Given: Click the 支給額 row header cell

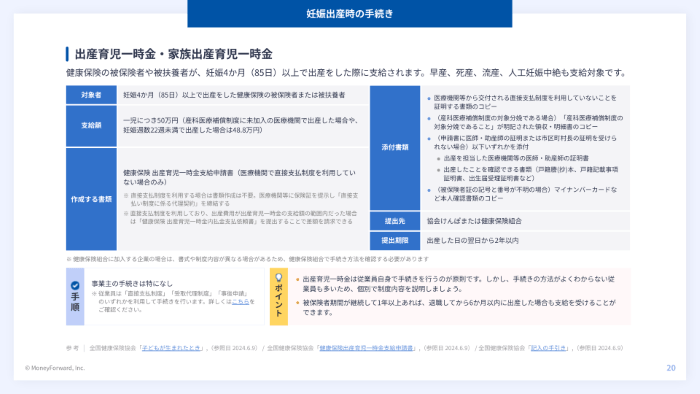Looking at the screenshot, I should coord(91,126).
